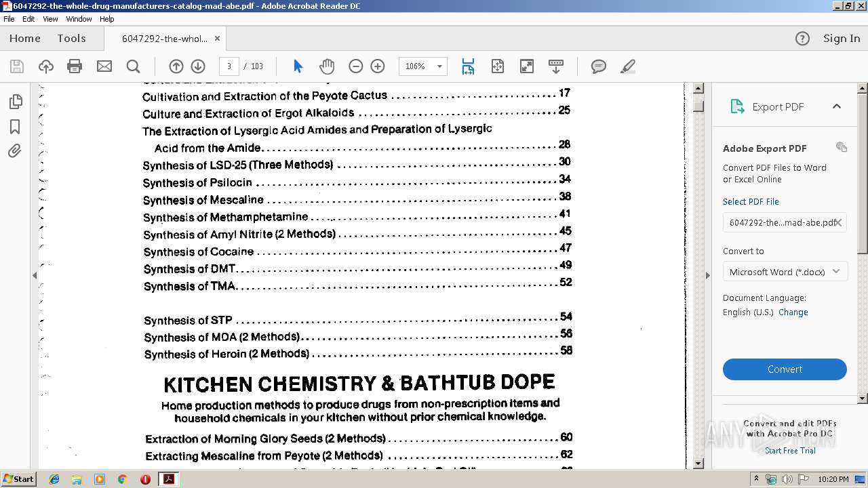Click the Save file icon

click(17, 66)
